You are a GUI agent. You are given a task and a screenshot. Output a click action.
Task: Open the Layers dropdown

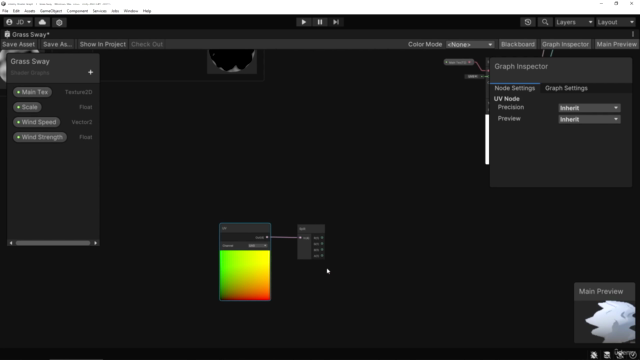[574, 22]
